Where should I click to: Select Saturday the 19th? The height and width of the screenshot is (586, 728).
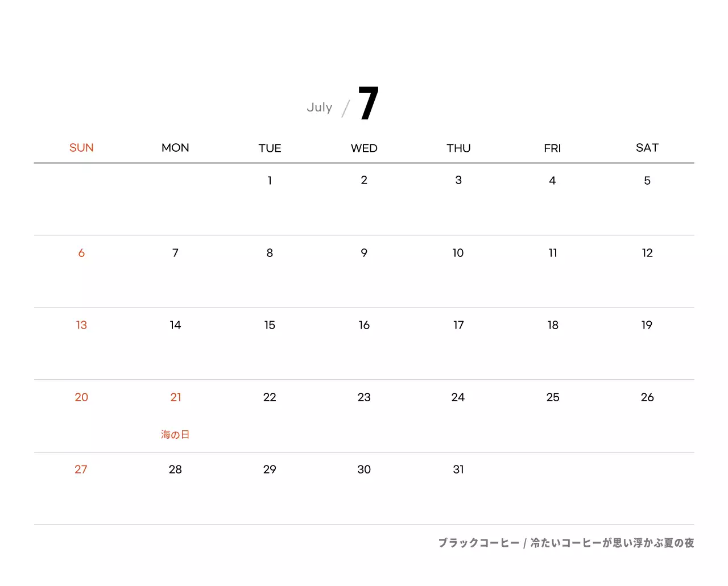coord(647,325)
